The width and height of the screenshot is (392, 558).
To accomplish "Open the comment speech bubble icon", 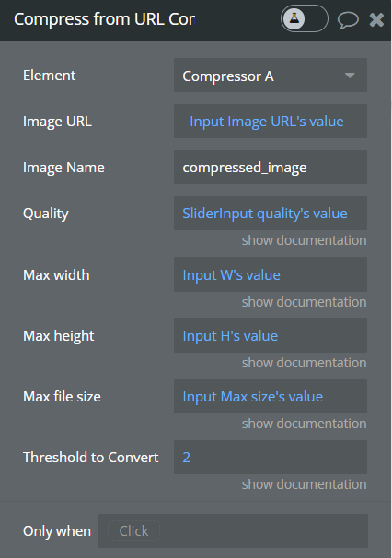I will 348,19.
